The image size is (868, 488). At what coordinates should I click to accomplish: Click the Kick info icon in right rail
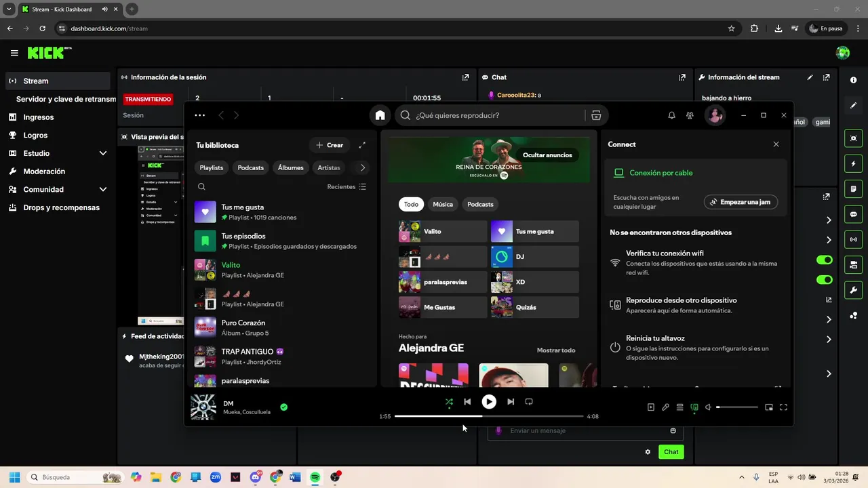[x=854, y=80]
